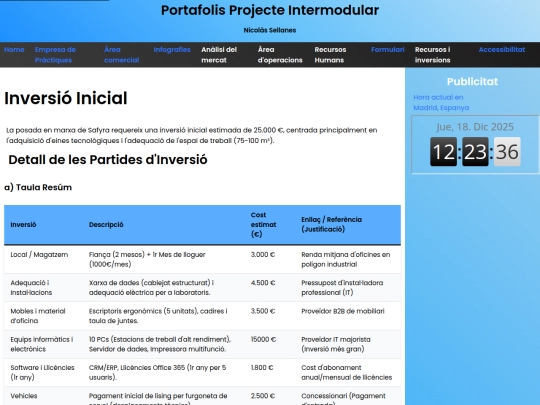The image size is (540, 405).
Task: Click Pressupost d'instal·ladora professional cell
Action: click(x=348, y=288)
